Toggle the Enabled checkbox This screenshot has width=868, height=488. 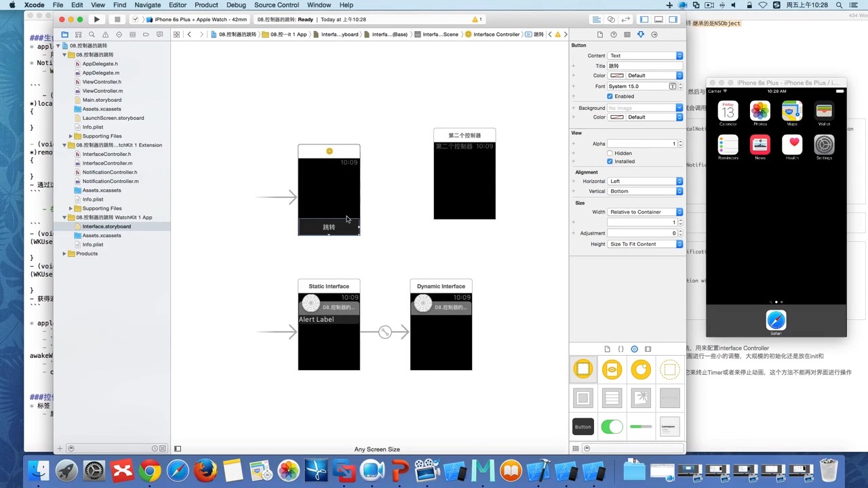pos(610,96)
